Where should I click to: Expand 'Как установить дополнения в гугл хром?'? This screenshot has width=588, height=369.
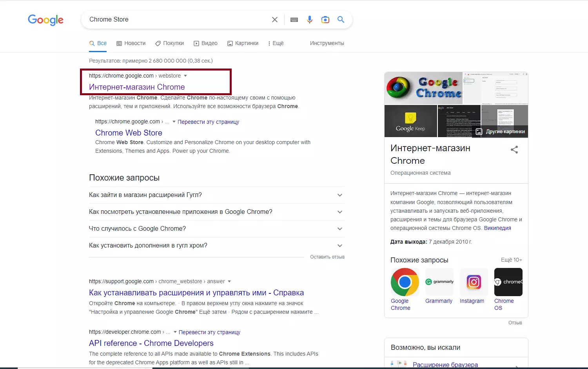click(x=217, y=246)
